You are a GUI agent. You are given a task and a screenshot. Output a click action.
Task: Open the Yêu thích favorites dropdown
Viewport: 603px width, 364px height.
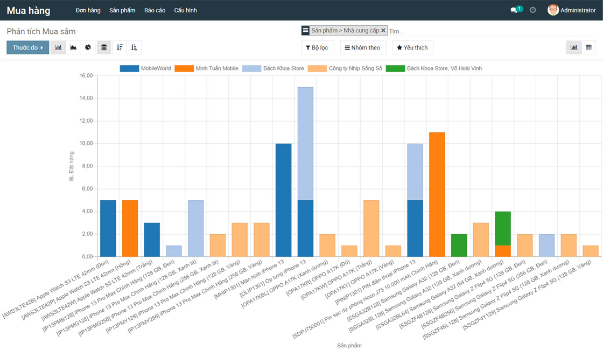tap(412, 47)
